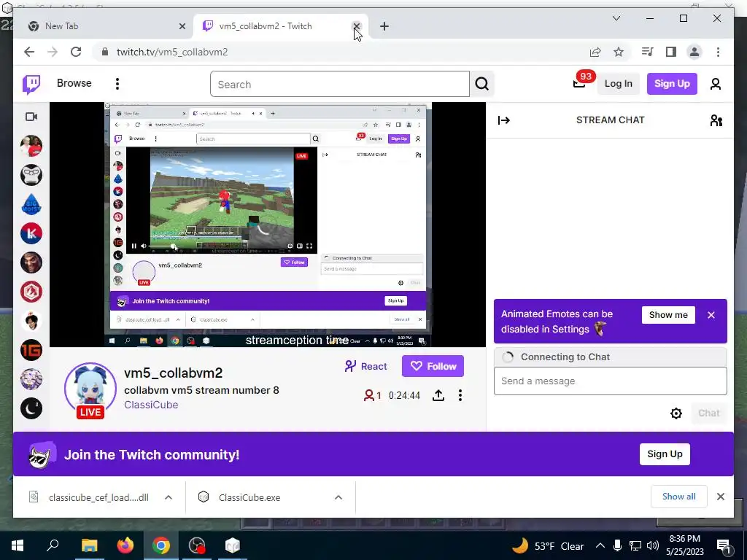Click the share stream upload icon
Screen dimensions: 747x560
click(438, 395)
